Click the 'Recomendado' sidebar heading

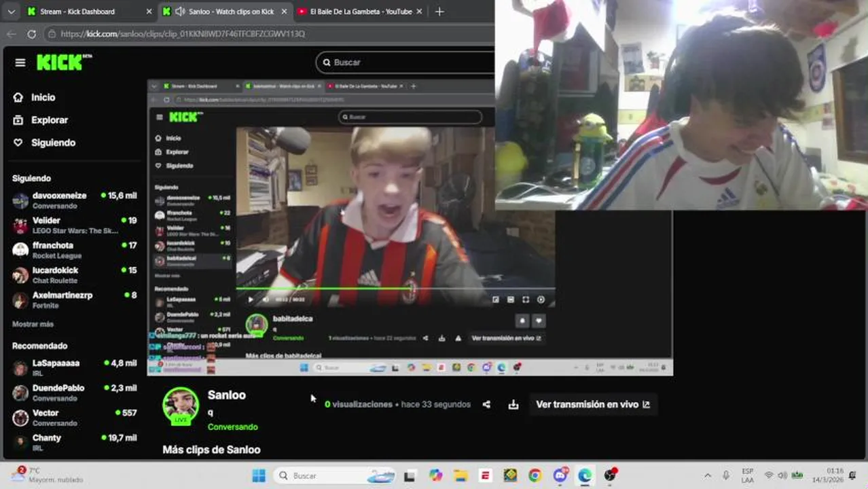pyautogui.click(x=39, y=346)
